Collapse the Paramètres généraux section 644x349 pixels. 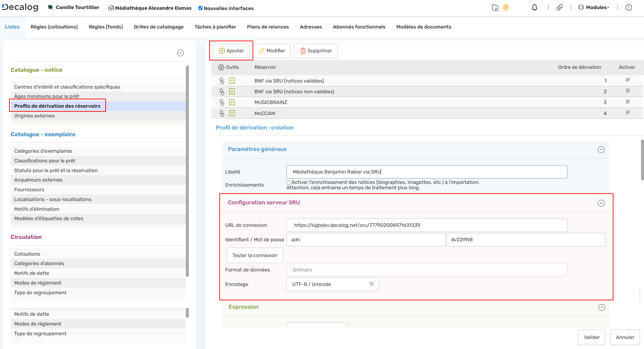[x=601, y=150]
